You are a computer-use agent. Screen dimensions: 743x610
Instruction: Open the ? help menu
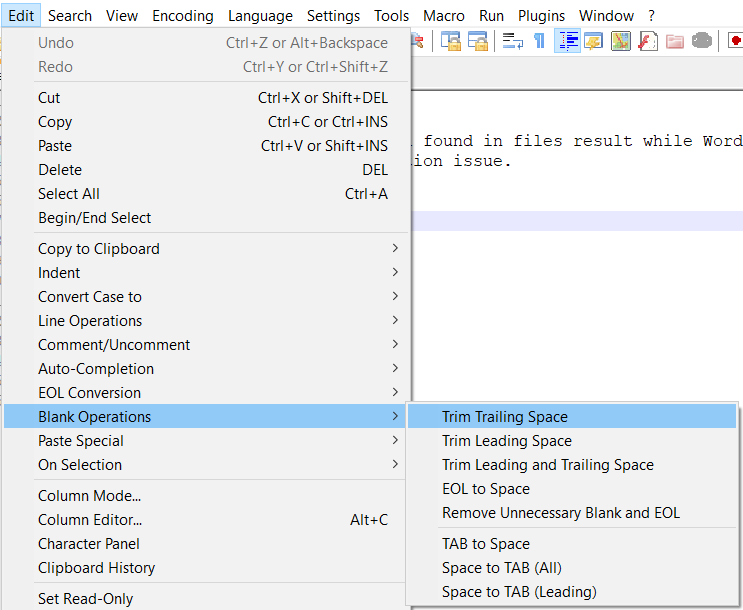coord(652,16)
